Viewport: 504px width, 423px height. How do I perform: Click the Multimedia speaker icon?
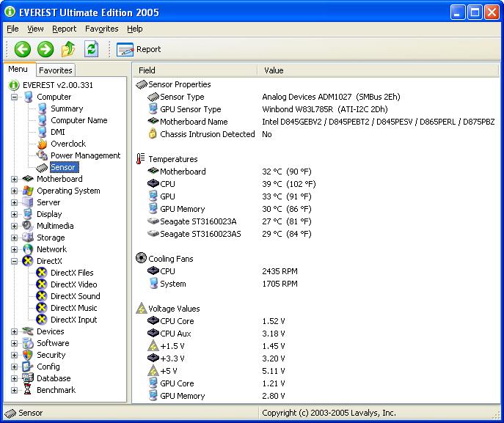[28, 226]
